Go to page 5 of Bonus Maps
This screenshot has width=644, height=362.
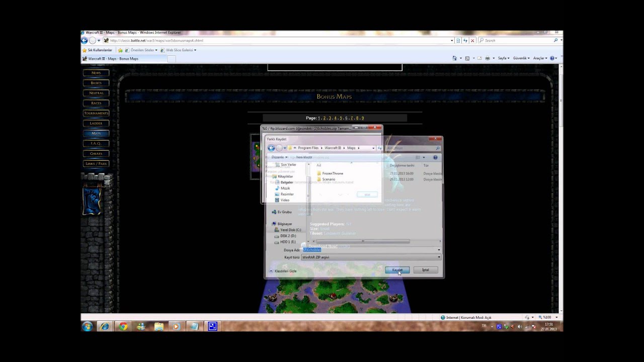[341, 118]
